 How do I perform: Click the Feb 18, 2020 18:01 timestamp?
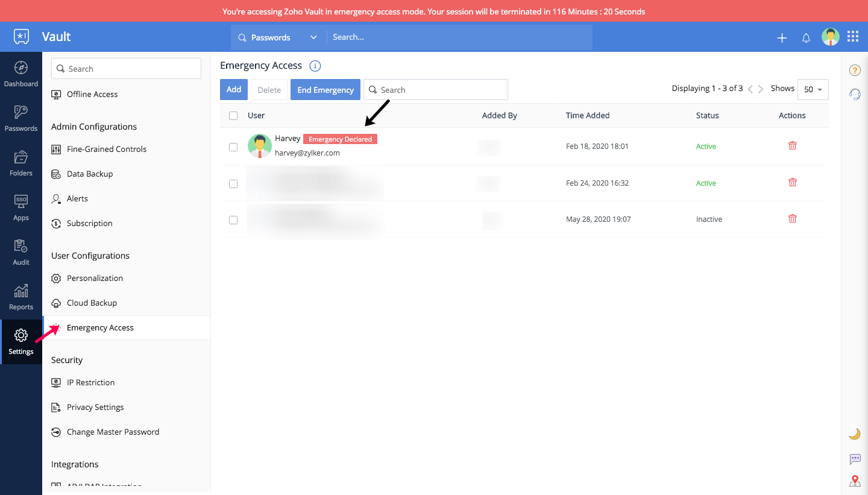(597, 147)
